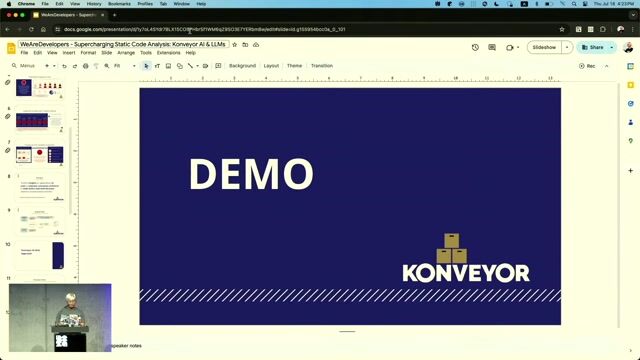640x360 pixels.
Task: Open Chrome Bookmarks menu in macOS bar
Action: (119, 4)
